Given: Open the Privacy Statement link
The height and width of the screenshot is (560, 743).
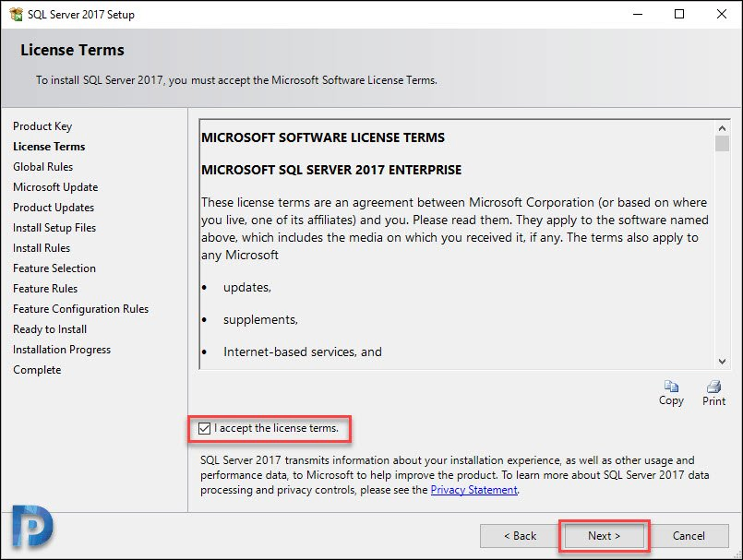Looking at the screenshot, I should (473, 490).
